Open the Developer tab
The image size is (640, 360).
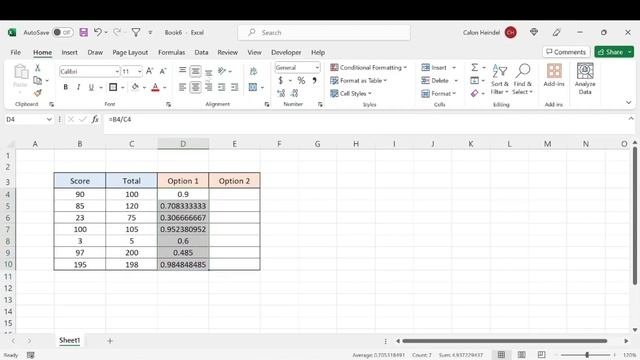point(286,52)
